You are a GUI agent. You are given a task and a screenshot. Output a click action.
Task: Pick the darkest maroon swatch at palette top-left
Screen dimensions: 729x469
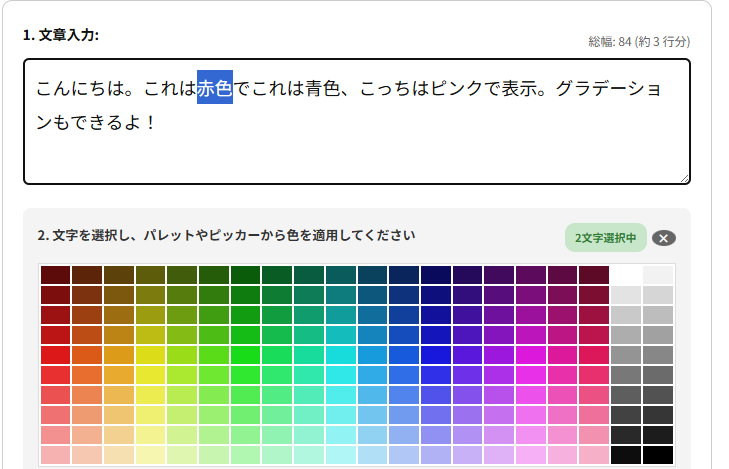coord(55,275)
